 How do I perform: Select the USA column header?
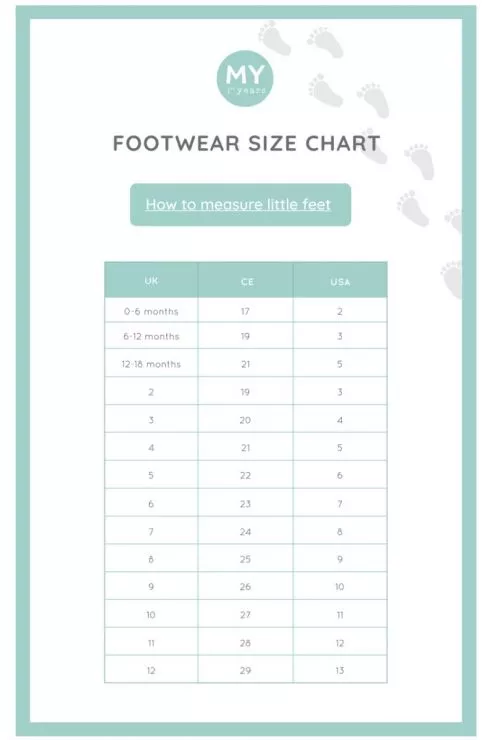340,282
